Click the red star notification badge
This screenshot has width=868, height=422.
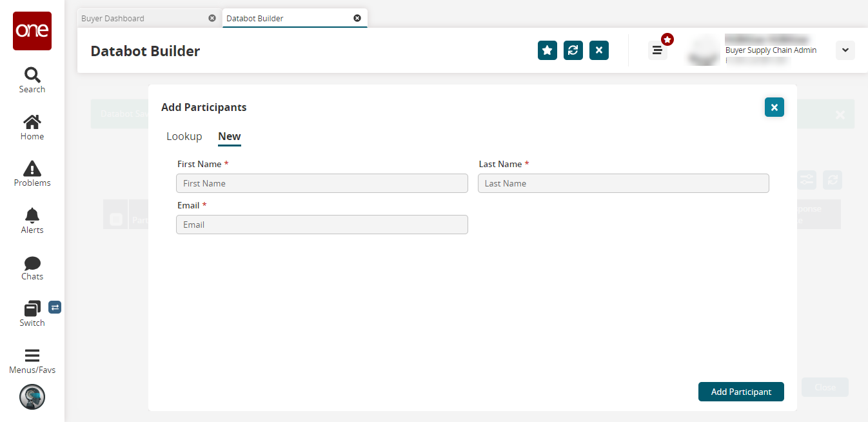667,40
